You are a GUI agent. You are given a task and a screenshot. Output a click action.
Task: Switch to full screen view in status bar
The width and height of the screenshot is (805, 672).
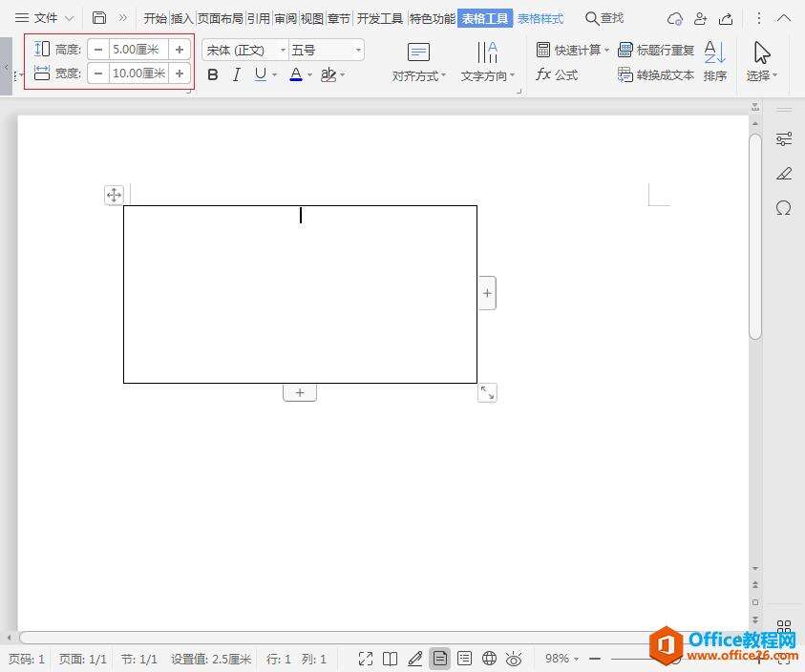tap(366, 659)
